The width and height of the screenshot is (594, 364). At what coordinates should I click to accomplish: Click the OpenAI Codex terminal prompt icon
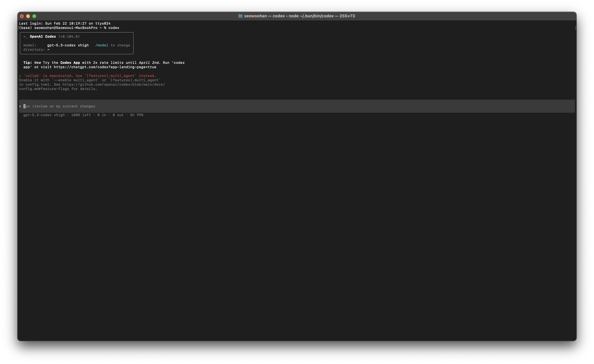pos(25,36)
